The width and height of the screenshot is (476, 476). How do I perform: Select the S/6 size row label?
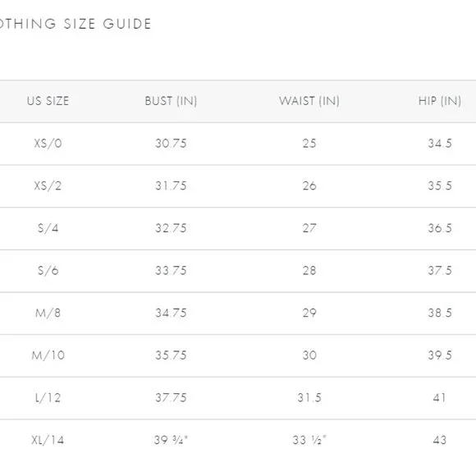pyautogui.click(x=48, y=270)
